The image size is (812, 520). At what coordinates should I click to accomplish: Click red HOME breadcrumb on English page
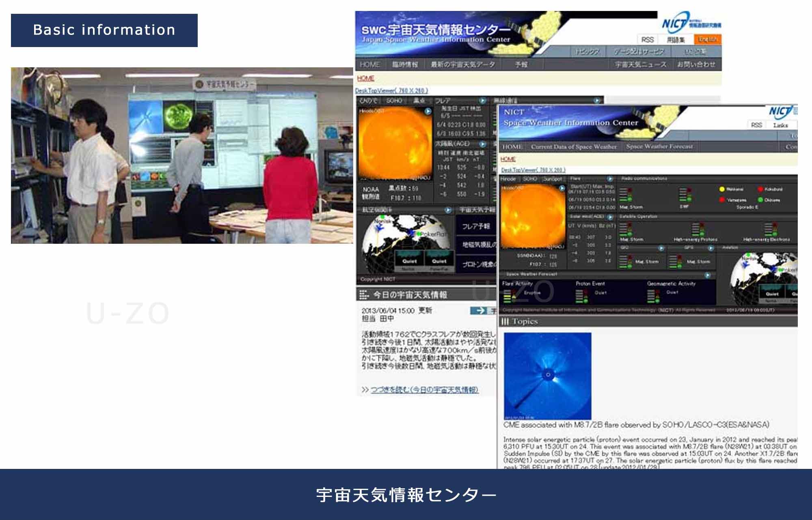pyautogui.click(x=508, y=159)
